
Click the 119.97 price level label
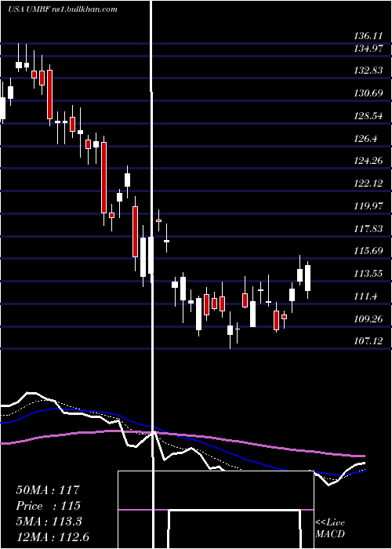pyautogui.click(x=368, y=205)
